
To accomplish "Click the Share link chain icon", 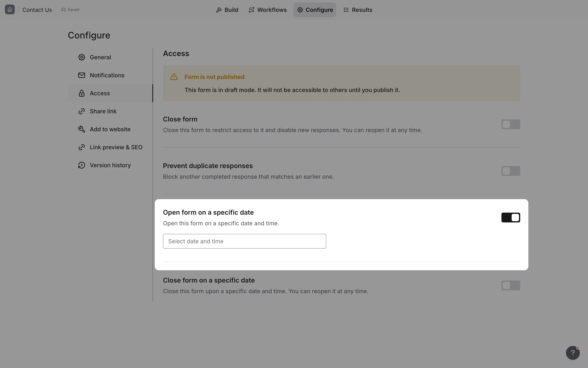I will click(x=82, y=111).
